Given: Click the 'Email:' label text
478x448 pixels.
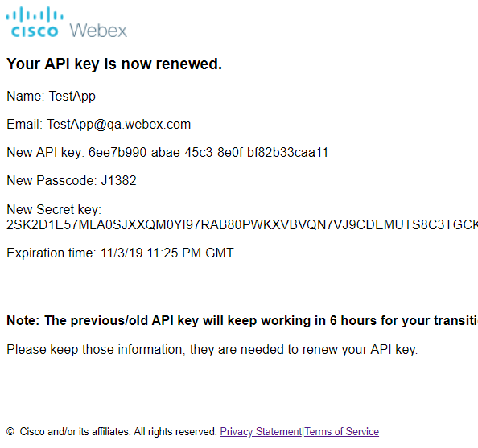Looking at the screenshot, I should point(25,125).
